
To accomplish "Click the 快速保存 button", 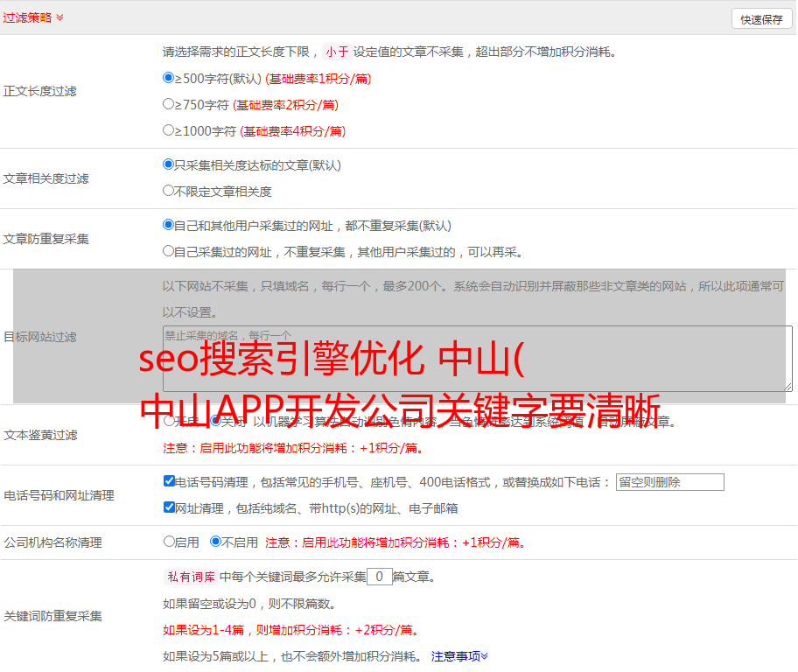I will [x=761, y=19].
